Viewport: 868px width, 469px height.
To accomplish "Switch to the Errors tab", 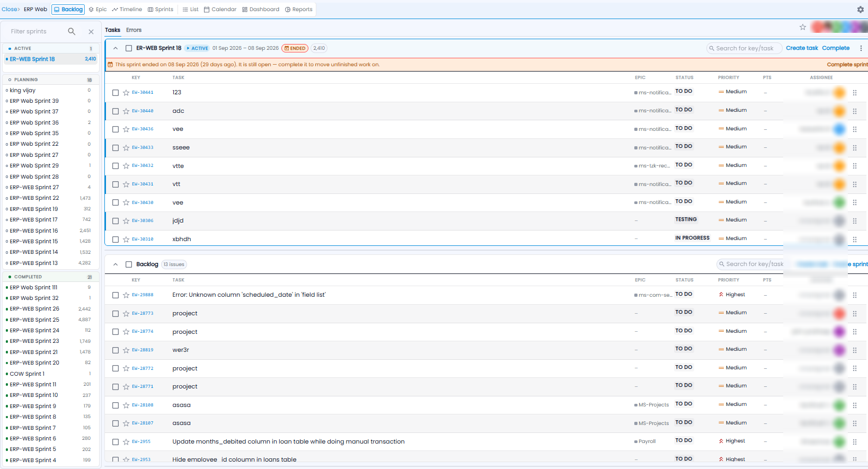I will coord(134,30).
